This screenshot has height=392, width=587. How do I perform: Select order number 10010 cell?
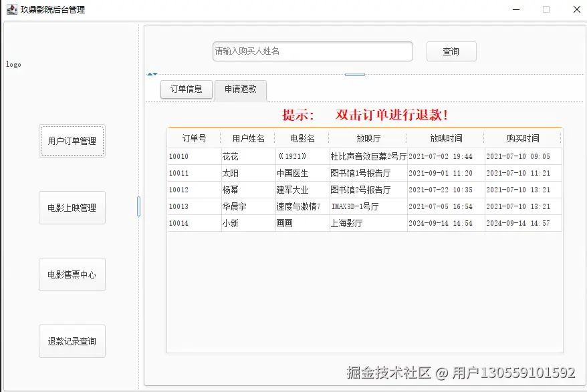pyautogui.click(x=195, y=156)
